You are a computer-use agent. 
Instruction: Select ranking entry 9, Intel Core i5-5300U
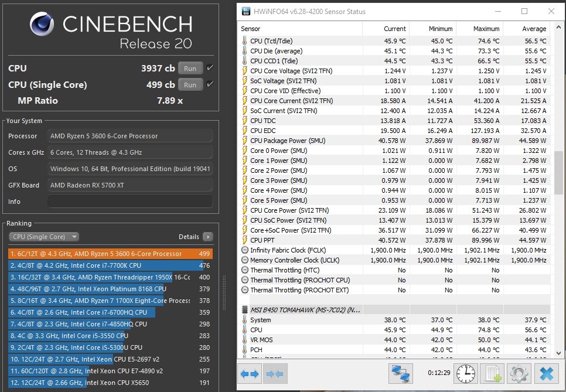pyautogui.click(x=111, y=347)
